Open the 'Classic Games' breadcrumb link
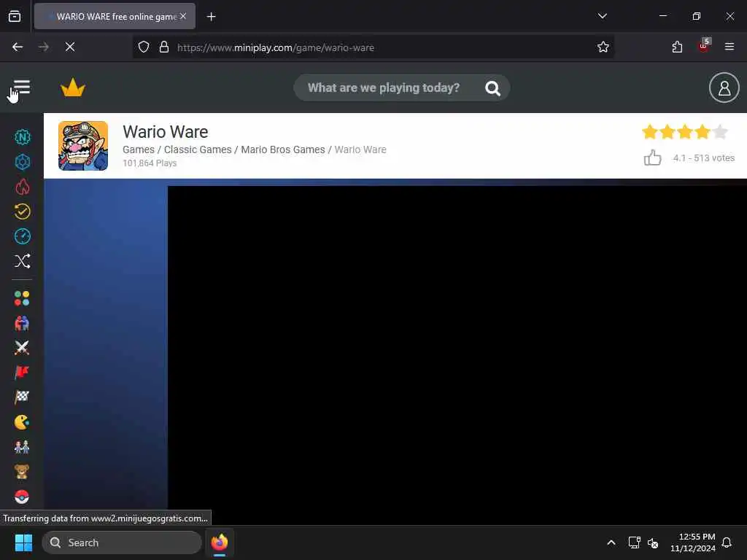The height and width of the screenshot is (560, 747). click(x=198, y=149)
